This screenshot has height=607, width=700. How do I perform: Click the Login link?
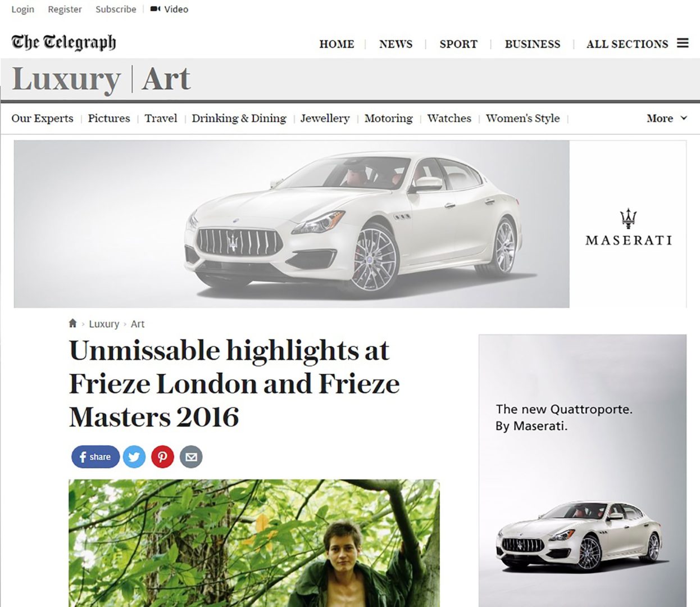click(22, 9)
